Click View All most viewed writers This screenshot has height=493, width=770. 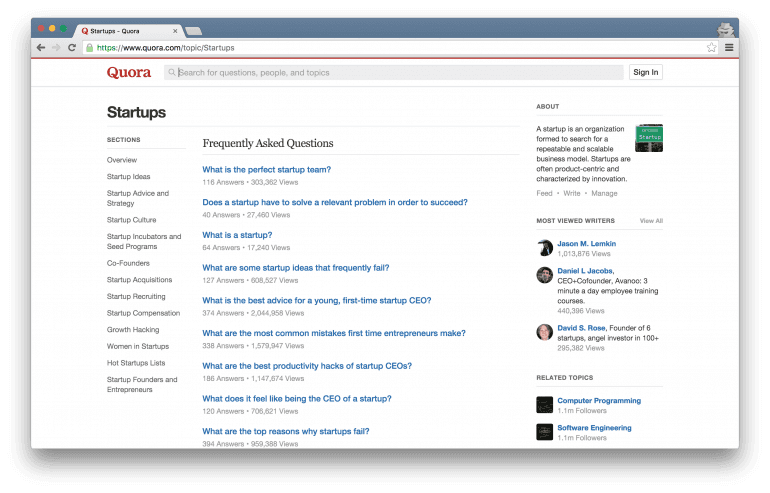click(651, 221)
